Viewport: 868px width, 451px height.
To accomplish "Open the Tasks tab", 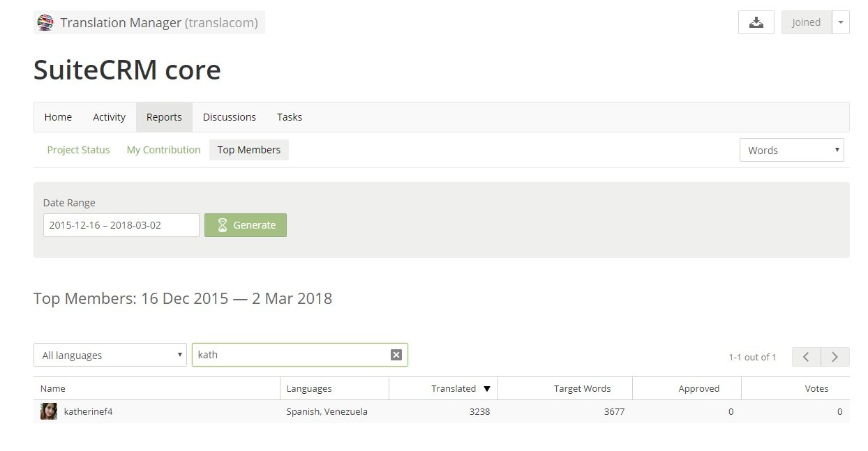I will (290, 117).
